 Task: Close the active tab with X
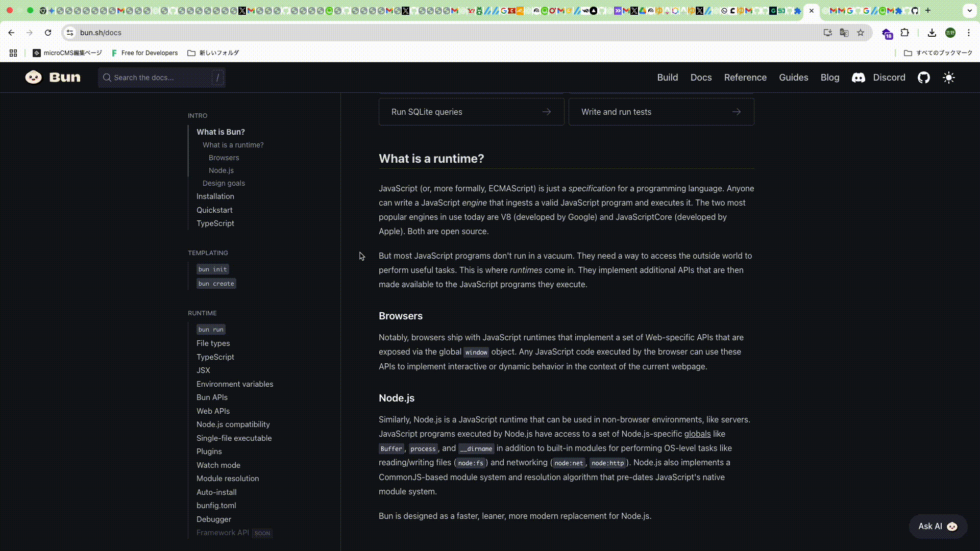pos(812,11)
